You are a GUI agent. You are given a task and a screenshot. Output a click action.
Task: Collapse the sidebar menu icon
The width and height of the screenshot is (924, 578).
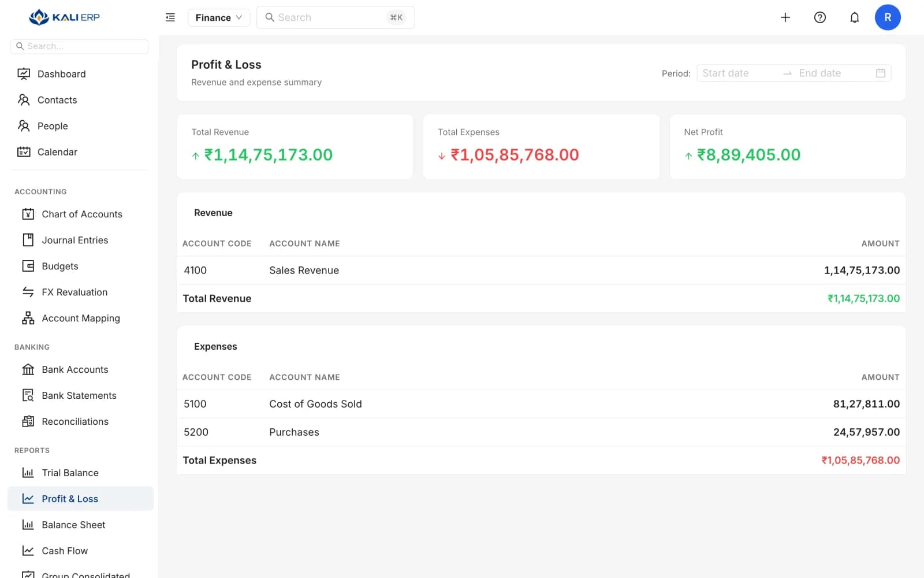point(170,17)
